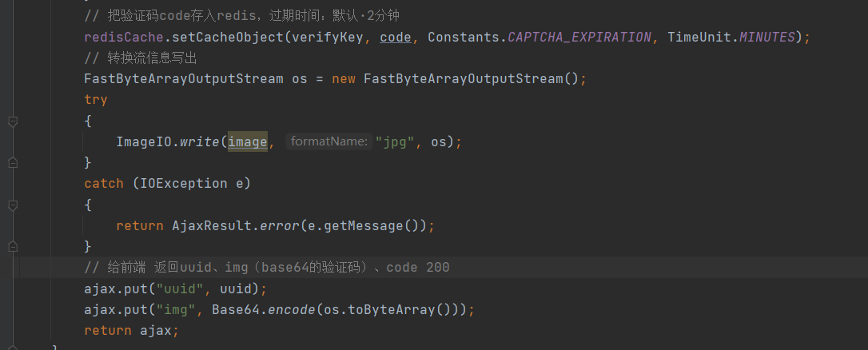Click the "img" string literal
The image size is (868, 350).
pos(176,309)
